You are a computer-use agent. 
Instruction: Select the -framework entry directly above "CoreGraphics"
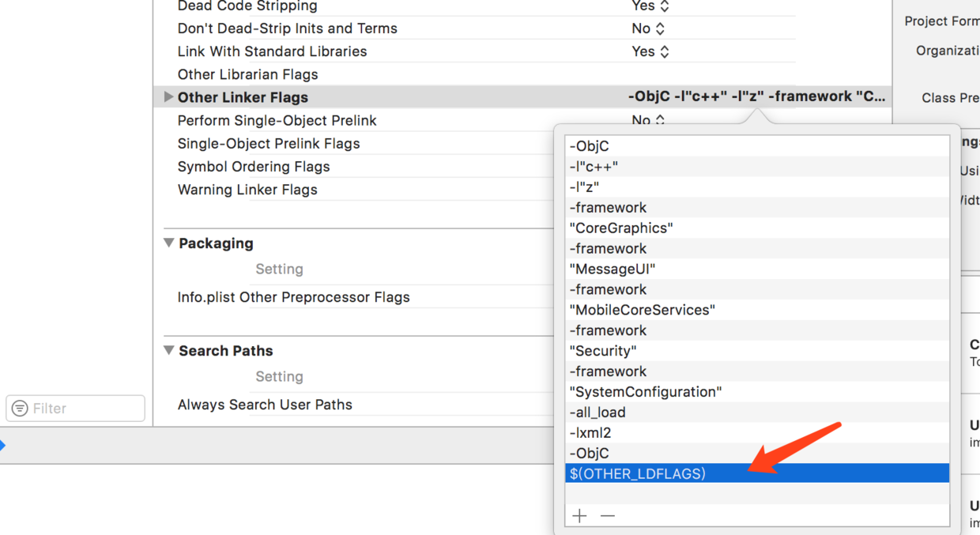(758, 207)
